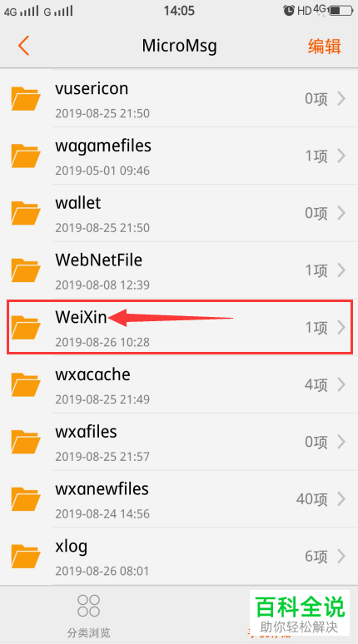The image size is (358, 644).
Task: Open WeiXin with its right chevron
Action: (341, 327)
